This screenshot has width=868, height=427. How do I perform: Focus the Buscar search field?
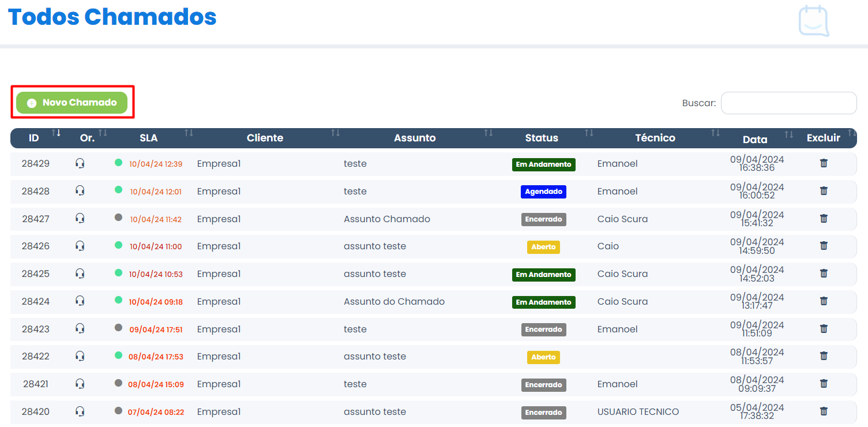tap(788, 103)
